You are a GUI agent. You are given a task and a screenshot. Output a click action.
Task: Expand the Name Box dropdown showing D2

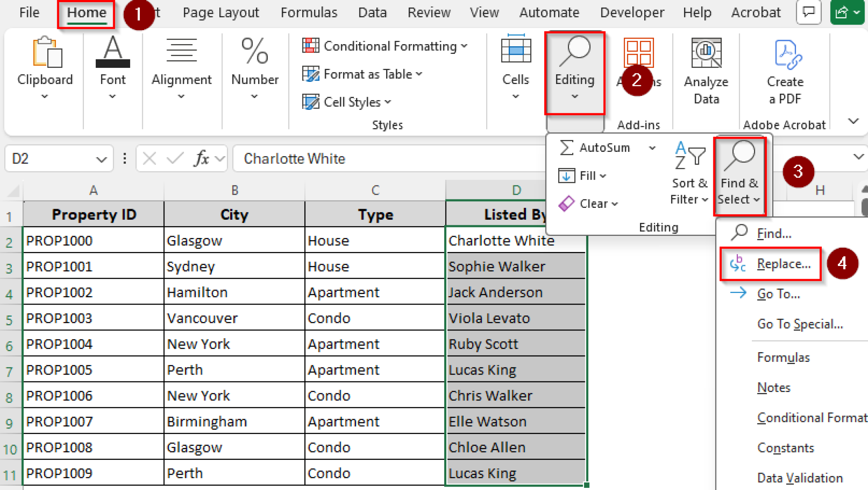coord(101,159)
